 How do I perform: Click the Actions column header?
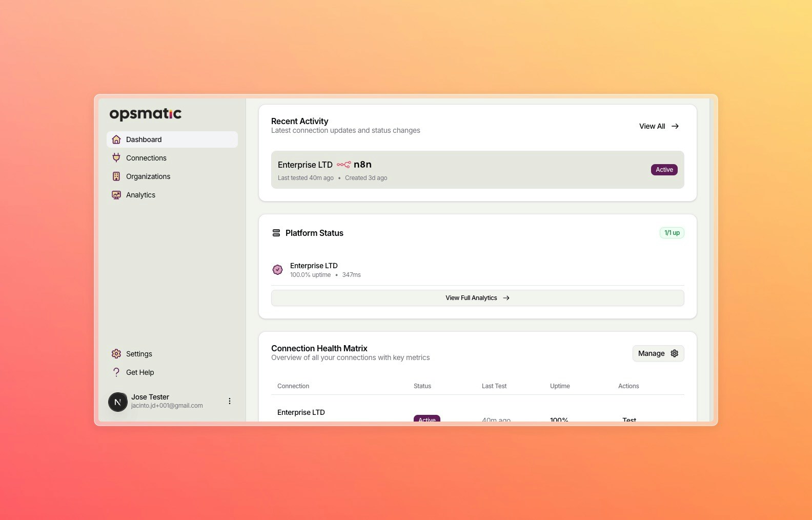pos(628,386)
